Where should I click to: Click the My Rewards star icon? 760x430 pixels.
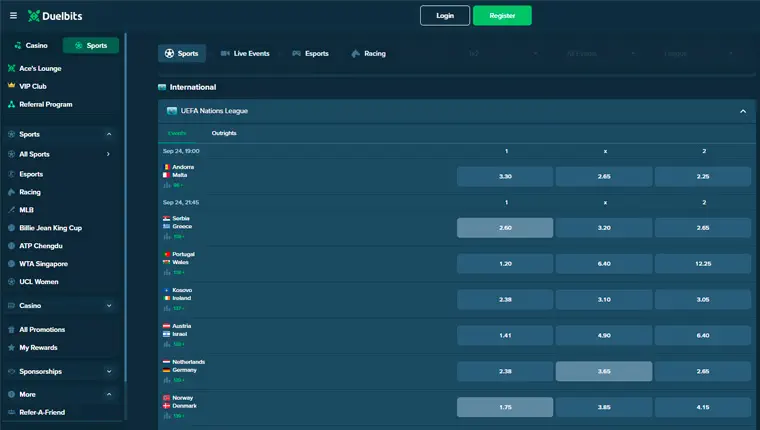click(x=12, y=348)
